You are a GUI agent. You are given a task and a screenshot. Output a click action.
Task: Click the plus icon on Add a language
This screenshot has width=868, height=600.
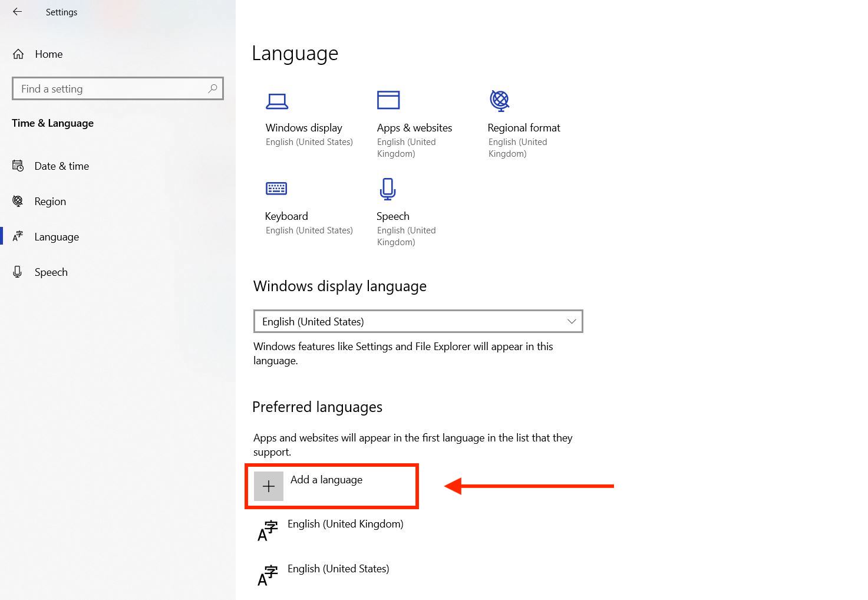tap(269, 486)
